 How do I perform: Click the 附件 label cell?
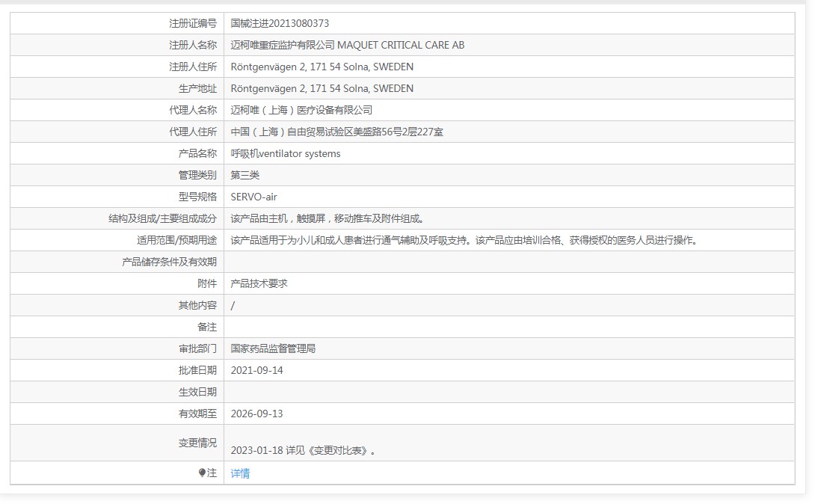pyautogui.click(x=117, y=283)
